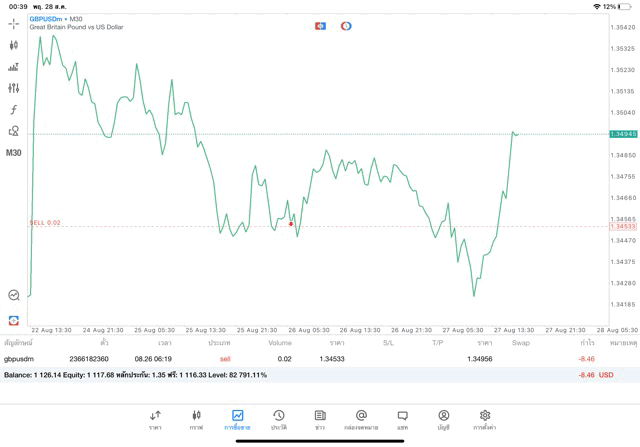Tap the sell button above the chart

pyautogui.click(x=320, y=25)
